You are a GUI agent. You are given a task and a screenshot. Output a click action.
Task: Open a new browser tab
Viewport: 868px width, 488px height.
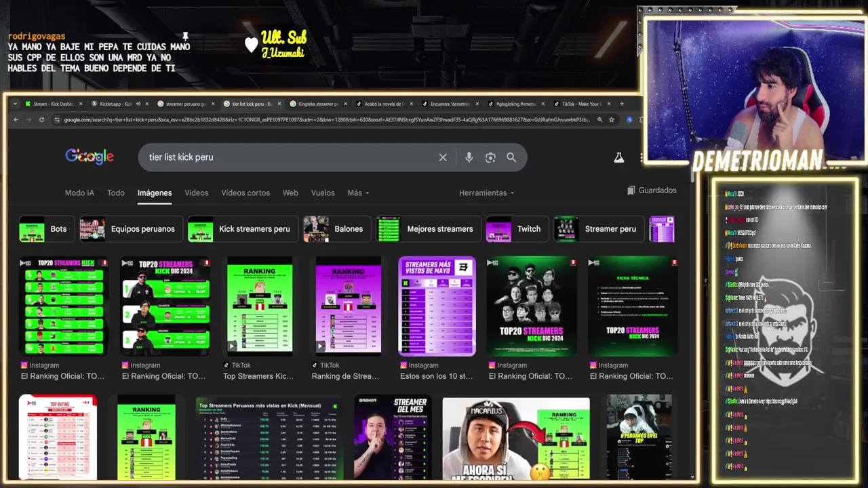coord(621,104)
